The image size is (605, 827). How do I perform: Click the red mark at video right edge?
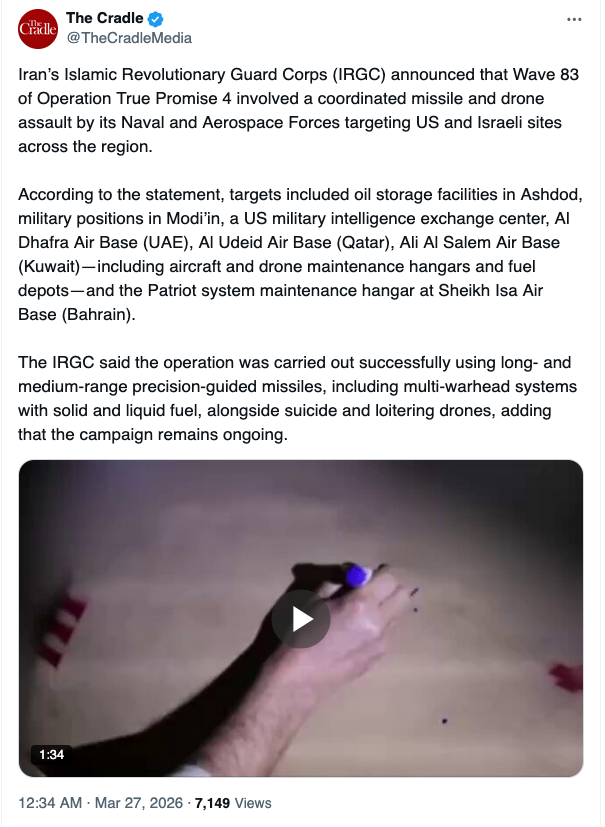567,677
